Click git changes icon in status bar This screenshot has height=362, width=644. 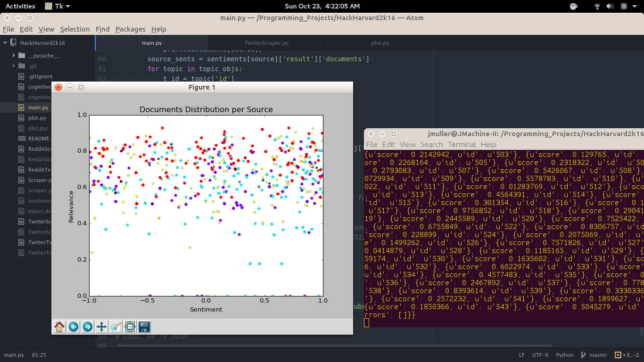(618, 355)
